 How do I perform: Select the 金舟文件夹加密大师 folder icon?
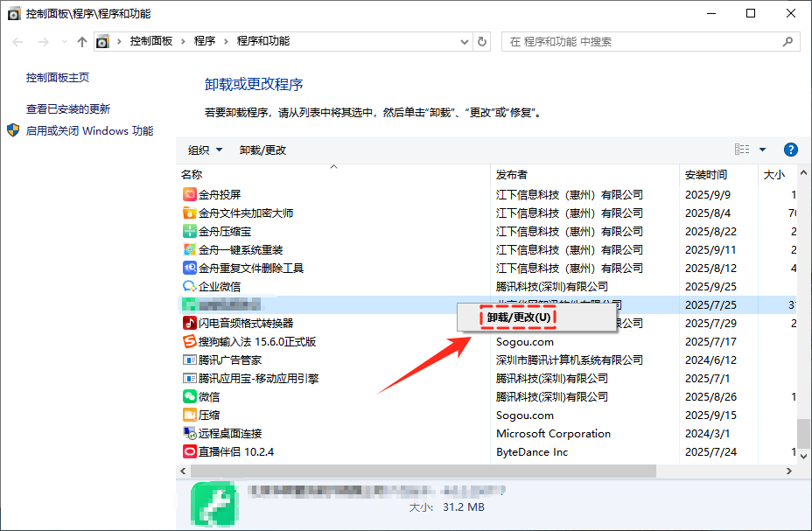coord(190,213)
